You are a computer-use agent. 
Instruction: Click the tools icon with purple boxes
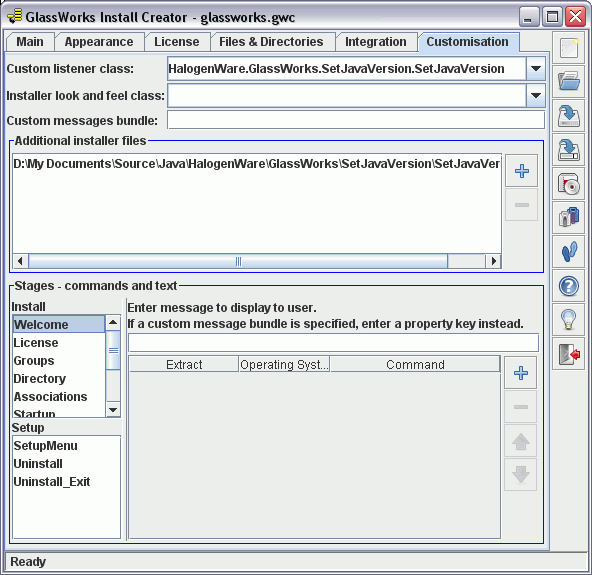(x=569, y=217)
